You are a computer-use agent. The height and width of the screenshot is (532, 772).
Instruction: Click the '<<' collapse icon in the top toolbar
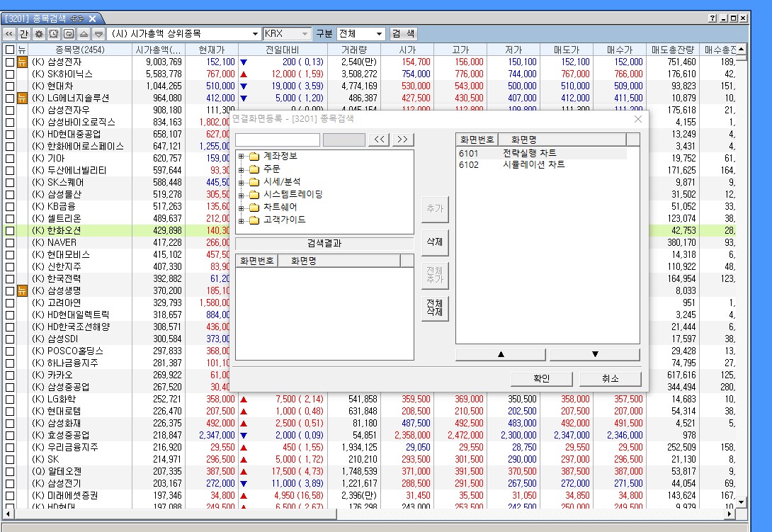click(x=8, y=34)
